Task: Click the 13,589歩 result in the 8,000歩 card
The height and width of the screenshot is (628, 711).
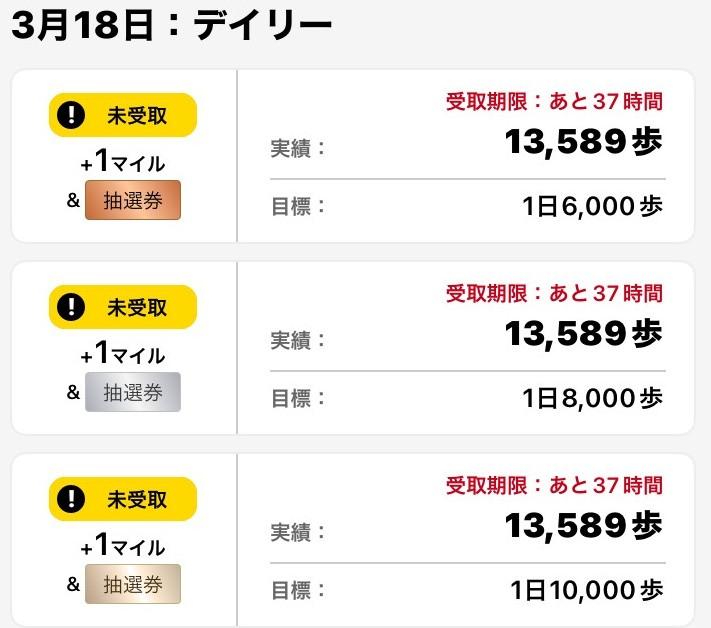Action: [x=583, y=334]
